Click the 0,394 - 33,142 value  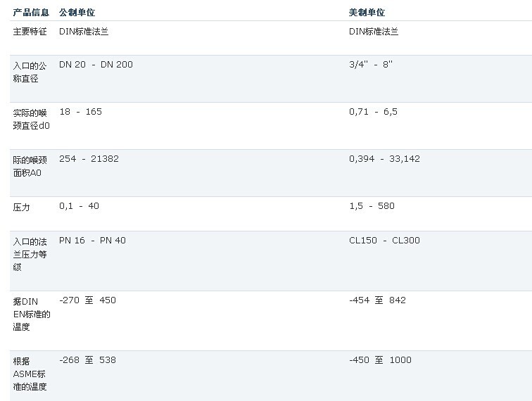(384, 159)
